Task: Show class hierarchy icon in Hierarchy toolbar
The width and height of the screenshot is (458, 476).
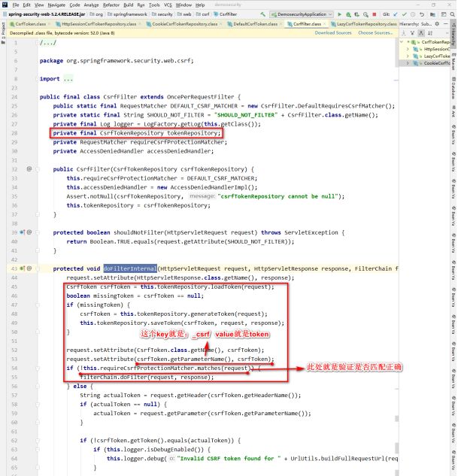Action: tap(404, 33)
